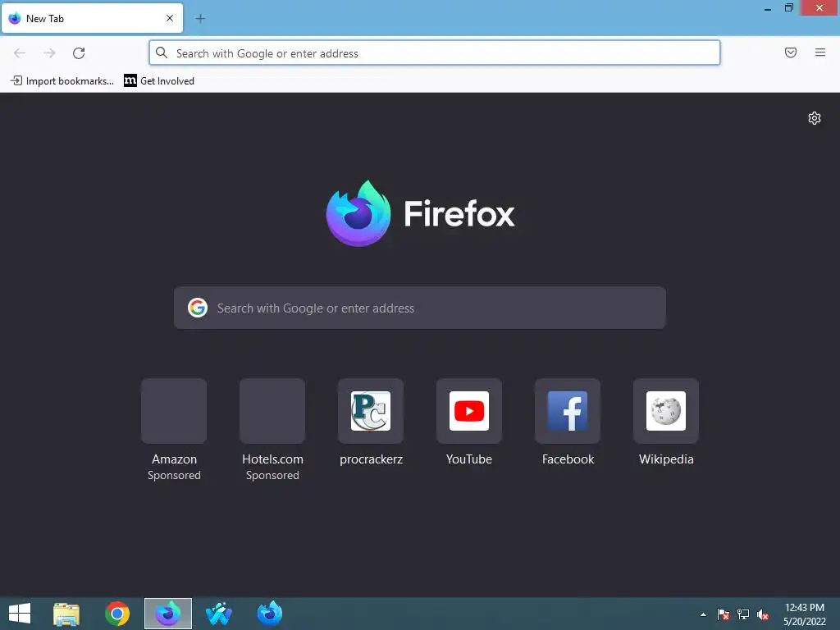This screenshot has width=840, height=630.
Task: Click the Get Involved 'm' favicon
Action: [x=130, y=81]
